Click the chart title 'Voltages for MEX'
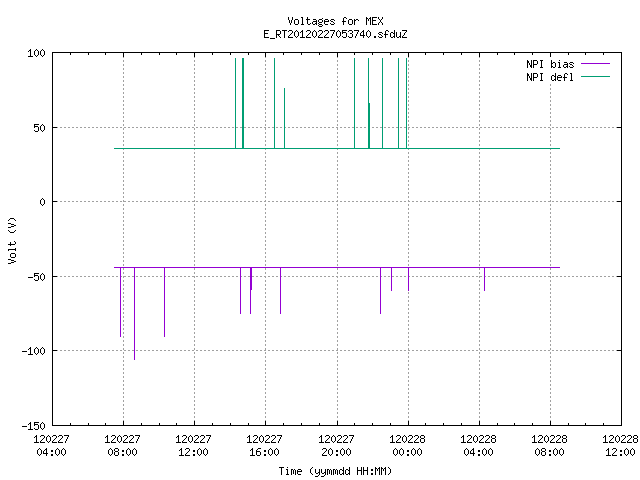Viewport: 640px width, 480px height. click(x=335, y=21)
